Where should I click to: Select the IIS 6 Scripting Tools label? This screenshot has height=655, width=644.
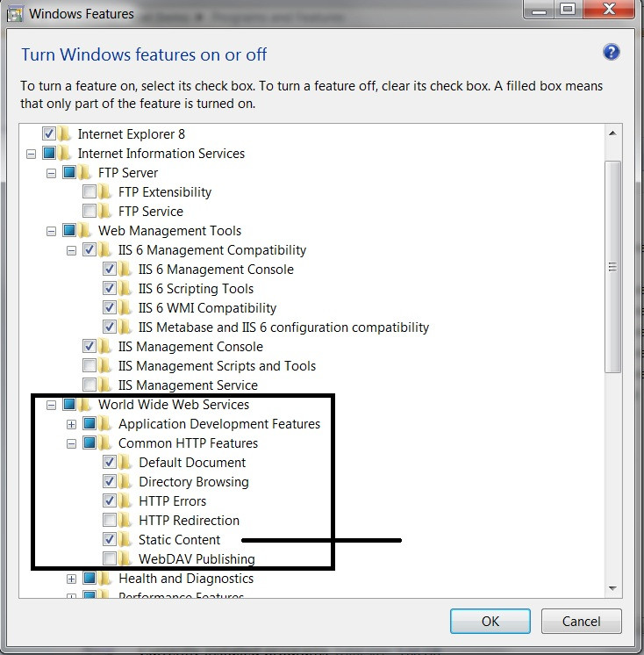(x=196, y=289)
